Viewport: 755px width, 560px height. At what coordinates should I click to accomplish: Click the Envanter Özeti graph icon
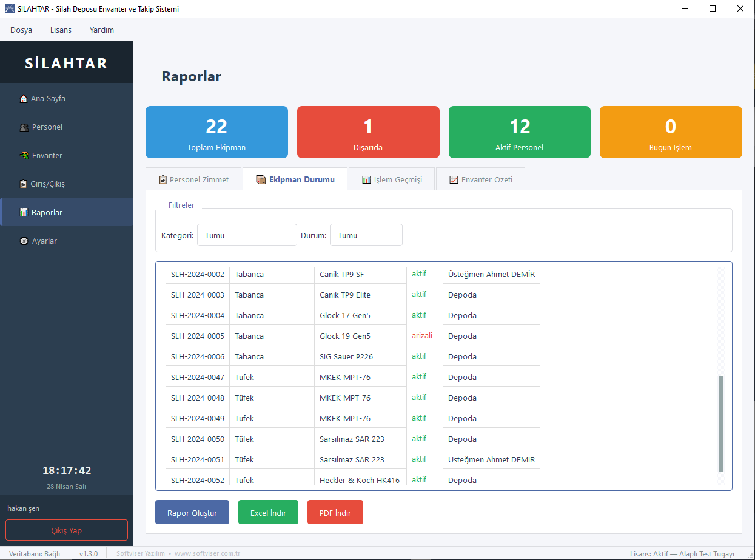pyautogui.click(x=454, y=180)
